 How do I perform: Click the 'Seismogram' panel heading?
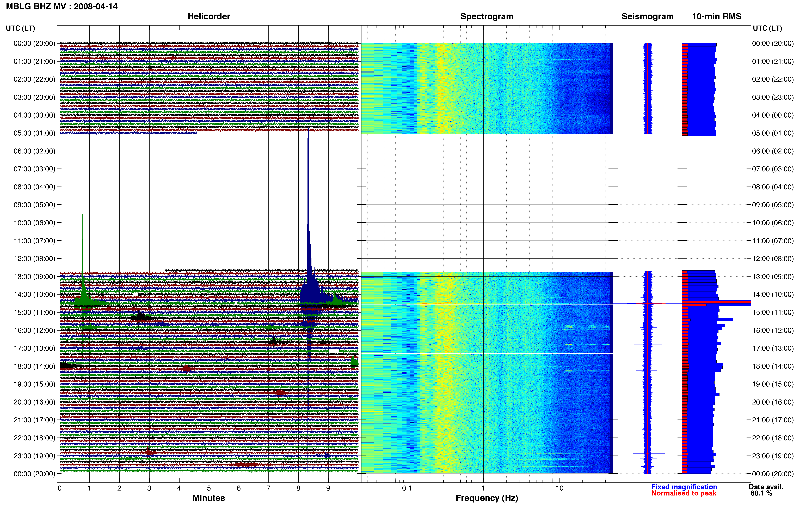click(x=648, y=16)
